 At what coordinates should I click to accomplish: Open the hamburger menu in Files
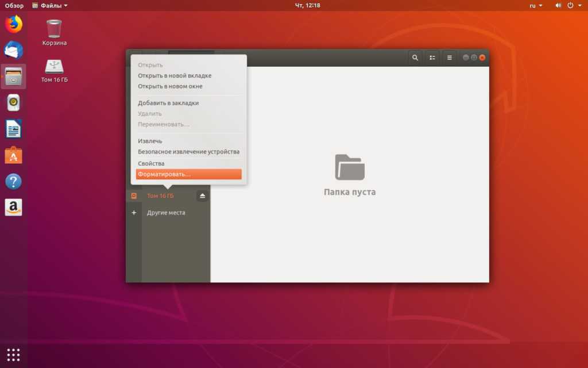[x=450, y=57]
